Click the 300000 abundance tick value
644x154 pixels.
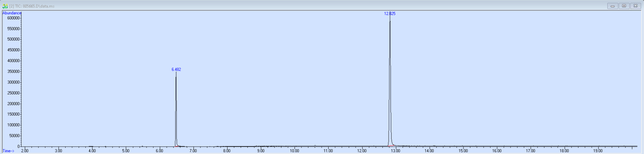point(13,82)
